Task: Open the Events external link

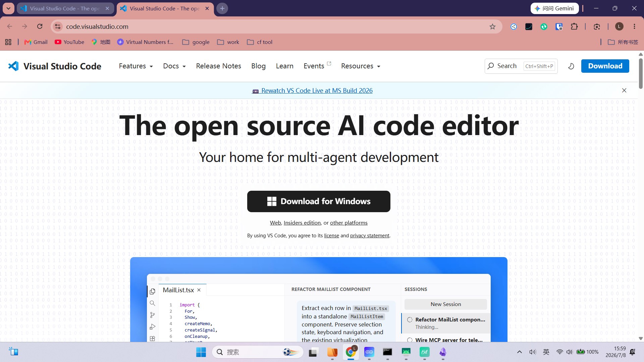Action: click(317, 66)
